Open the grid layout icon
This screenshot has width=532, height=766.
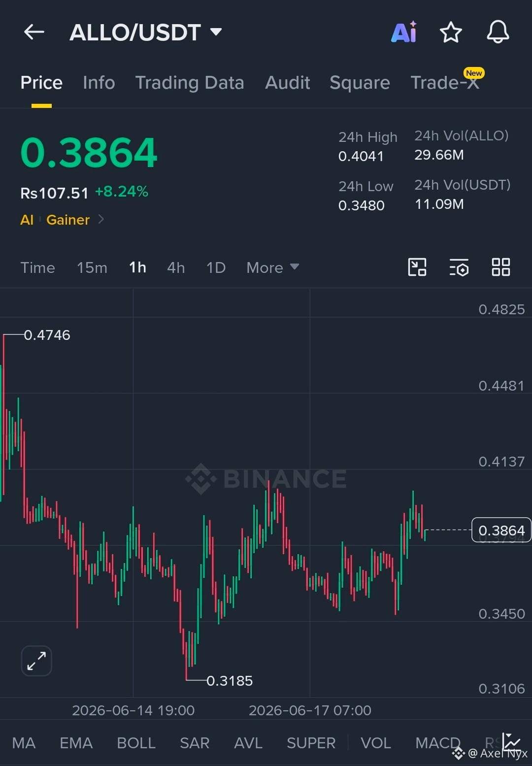pyautogui.click(x=501, y=267)
